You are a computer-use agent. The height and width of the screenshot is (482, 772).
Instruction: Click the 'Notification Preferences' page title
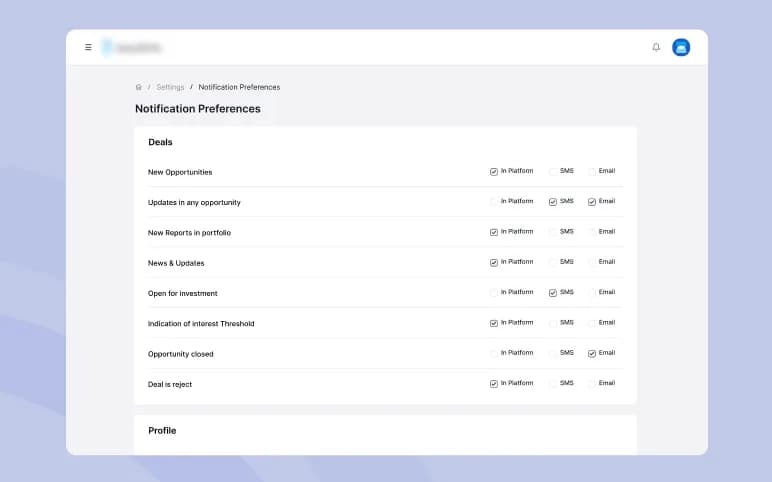[x=198, y=109]
